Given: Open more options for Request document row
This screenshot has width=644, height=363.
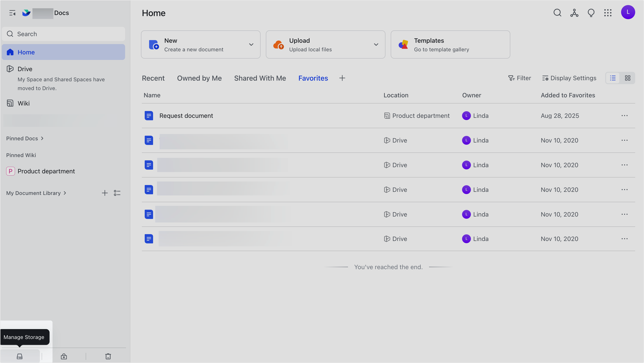Looking at the screenshot, I should point(624,116).
